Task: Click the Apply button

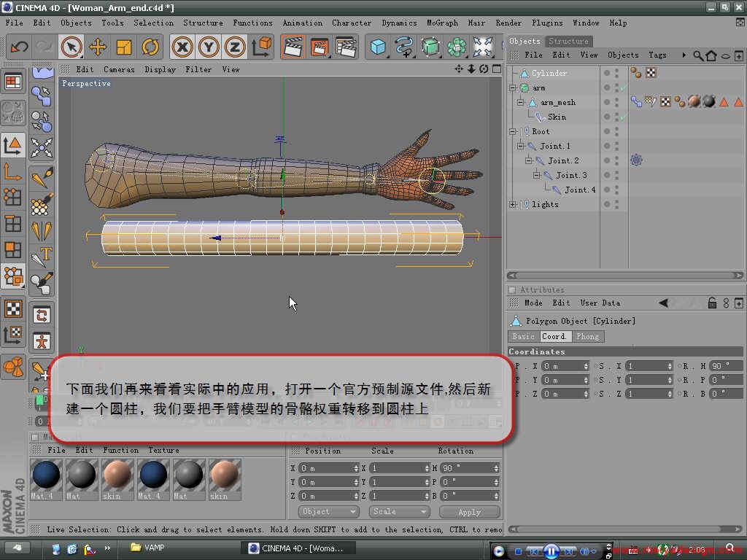Action: [469, 512]
